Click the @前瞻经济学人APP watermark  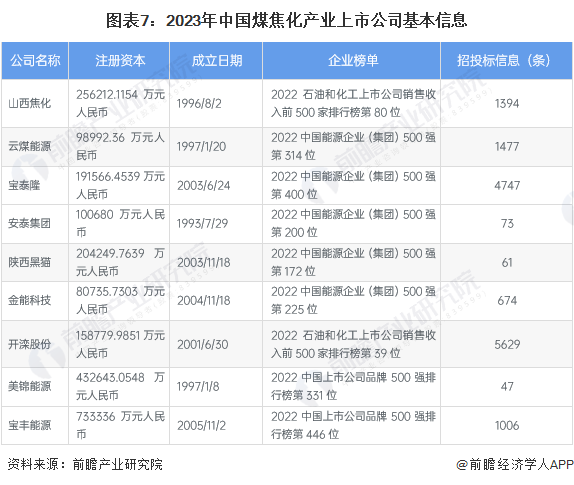pyautogui.click(x=514, y=464)
